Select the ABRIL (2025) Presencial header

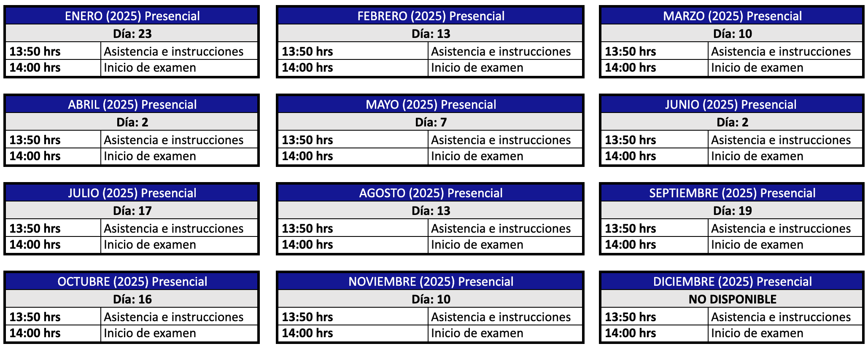(x=132, y=105)
